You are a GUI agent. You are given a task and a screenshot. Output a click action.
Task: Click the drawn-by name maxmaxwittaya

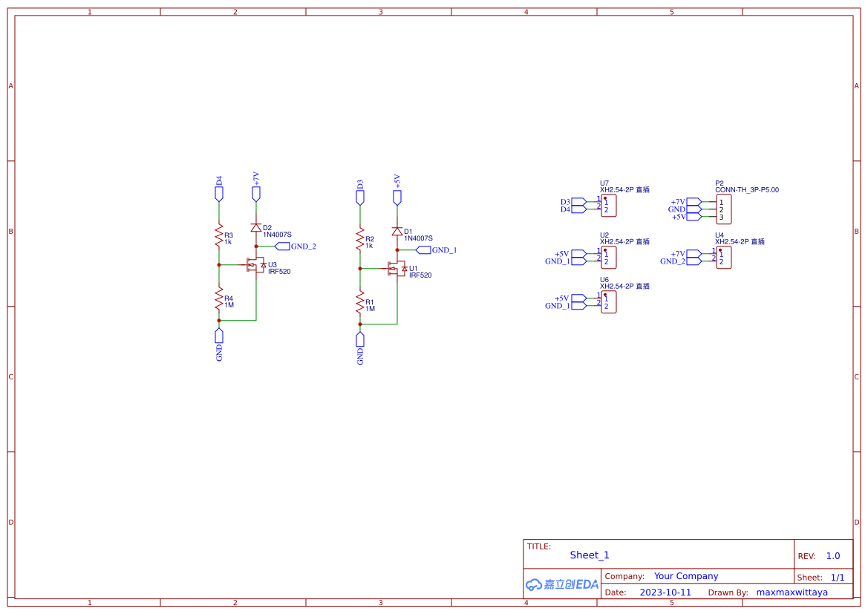(792, 592)
